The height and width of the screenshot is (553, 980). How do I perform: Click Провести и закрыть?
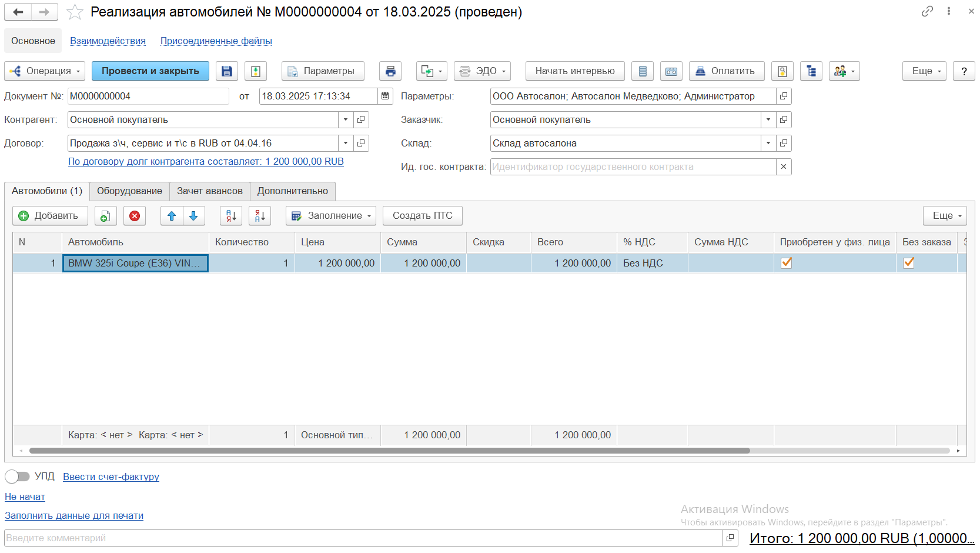pos(150,71)
